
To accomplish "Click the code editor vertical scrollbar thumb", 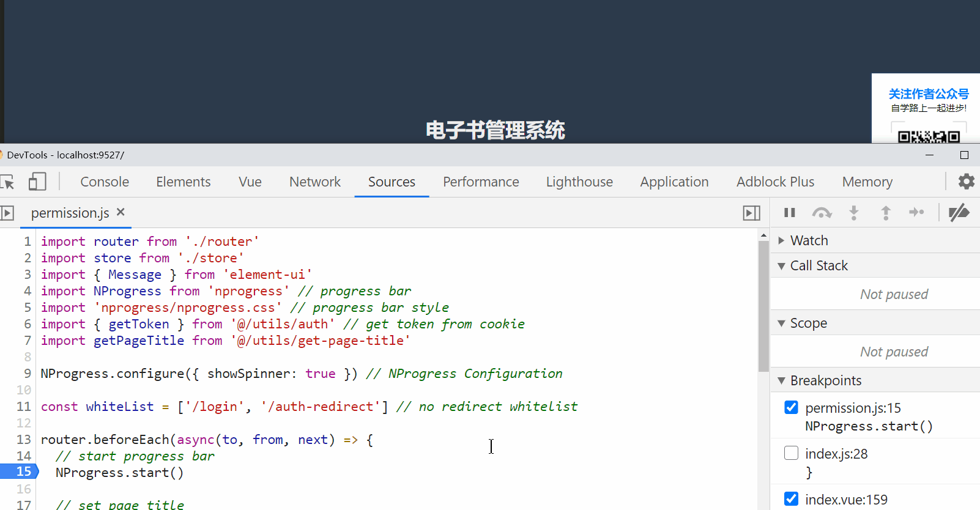I will tap(763, 306).
